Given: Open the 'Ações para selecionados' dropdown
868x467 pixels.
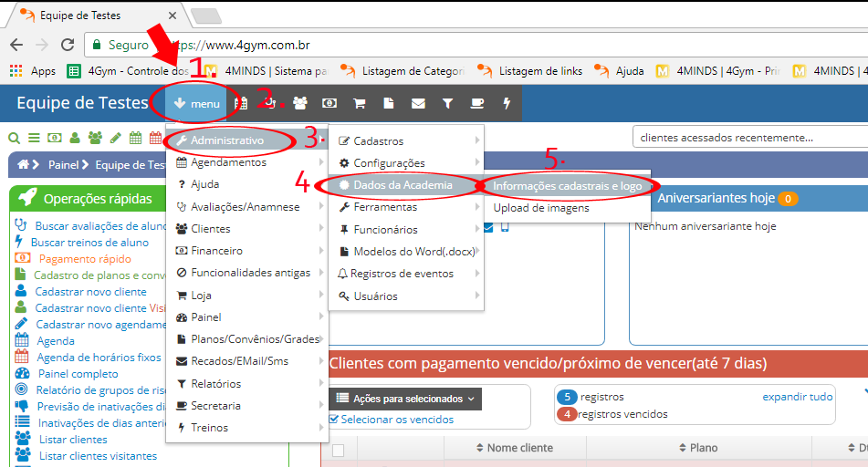Looking at the screenshot, I should [405, 399].
